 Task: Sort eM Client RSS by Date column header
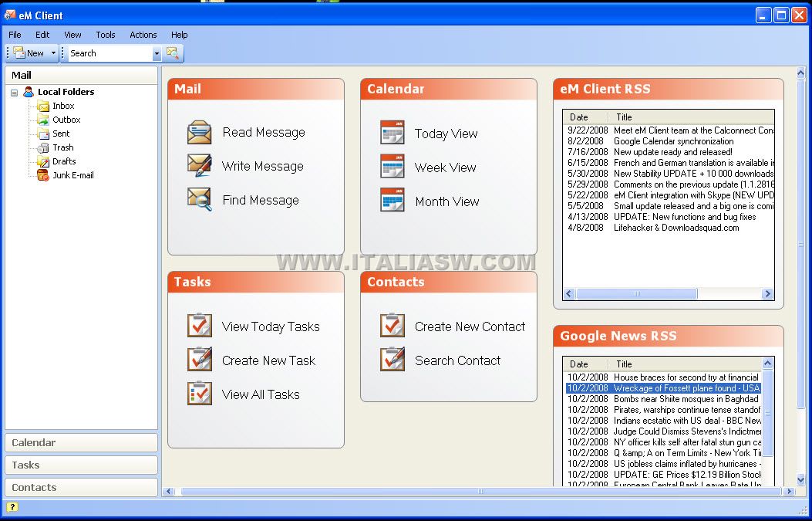pyautogui.click(x=586, y=117)
